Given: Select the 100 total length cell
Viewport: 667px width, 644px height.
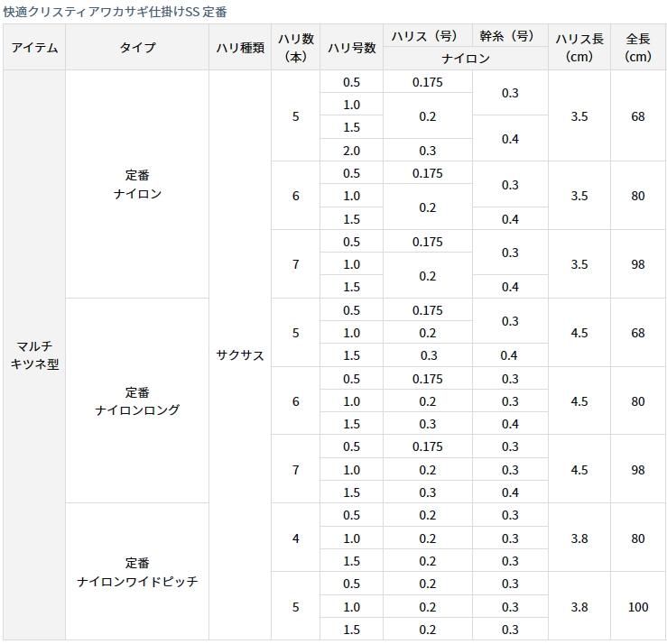Looking at the screenshot, I should coord(638,607).
